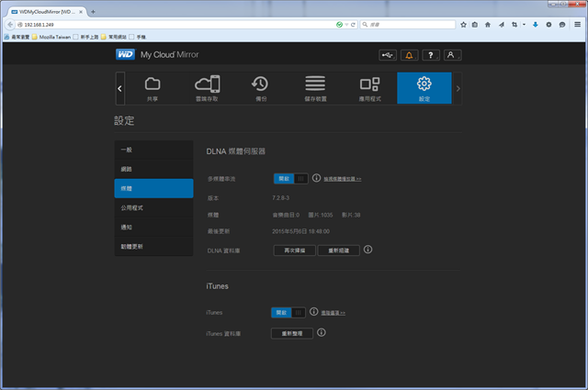Open dropdown arrow beside crop toolbar icon
The height and width of the screenshot is (390, 588).
click(524, 25)
